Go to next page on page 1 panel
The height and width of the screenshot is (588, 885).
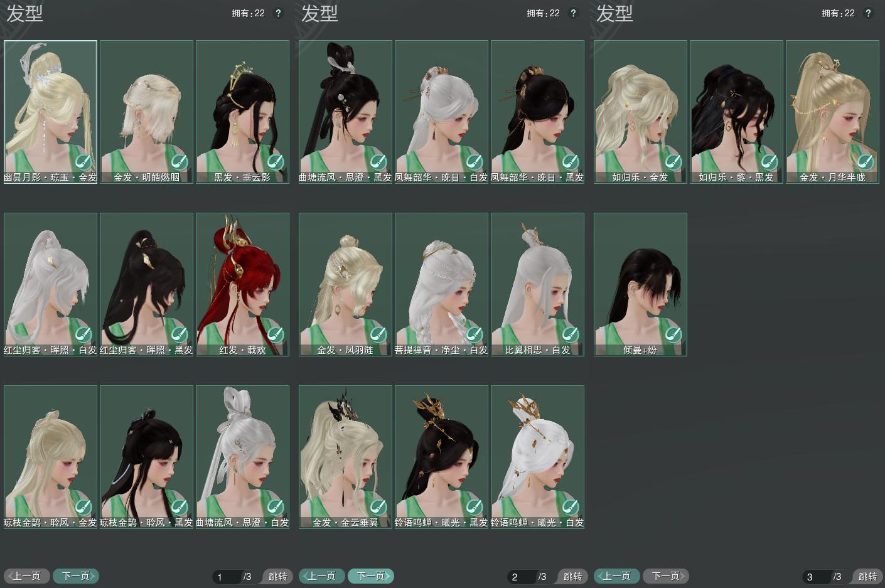tap(76, 575)
